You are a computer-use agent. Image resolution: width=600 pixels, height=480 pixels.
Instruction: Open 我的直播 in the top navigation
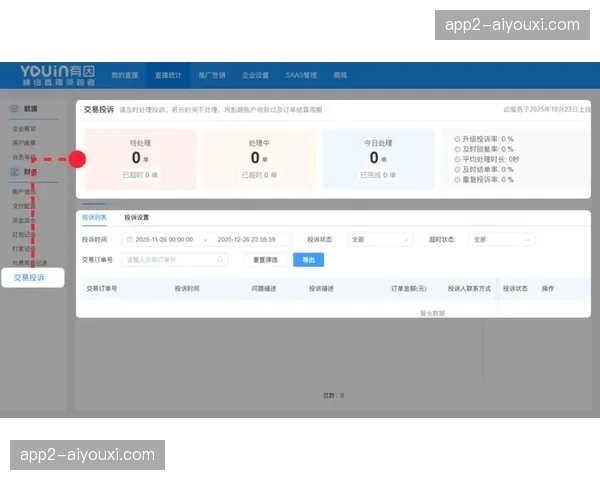point(125,75)
